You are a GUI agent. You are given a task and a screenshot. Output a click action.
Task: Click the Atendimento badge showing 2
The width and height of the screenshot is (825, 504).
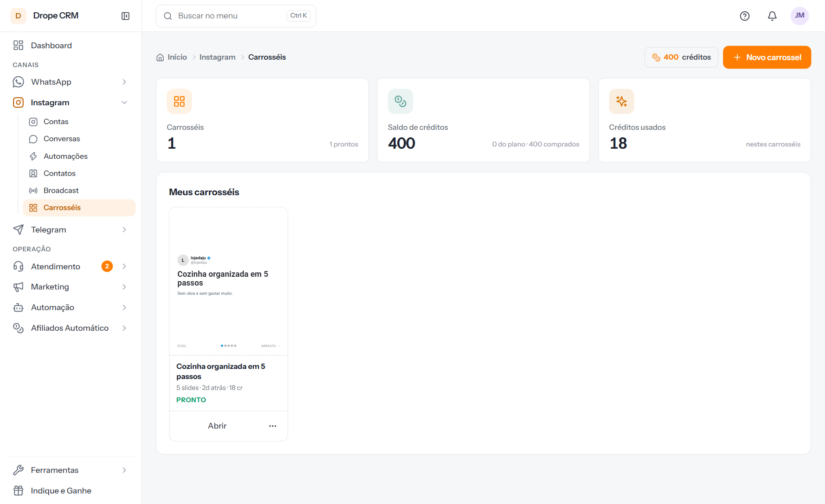pyautogui.click(x=107, y=267)
